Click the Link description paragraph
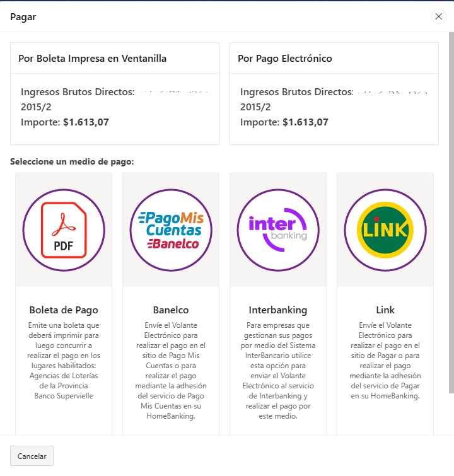454x476 pixels. click(x=385, y=361)
